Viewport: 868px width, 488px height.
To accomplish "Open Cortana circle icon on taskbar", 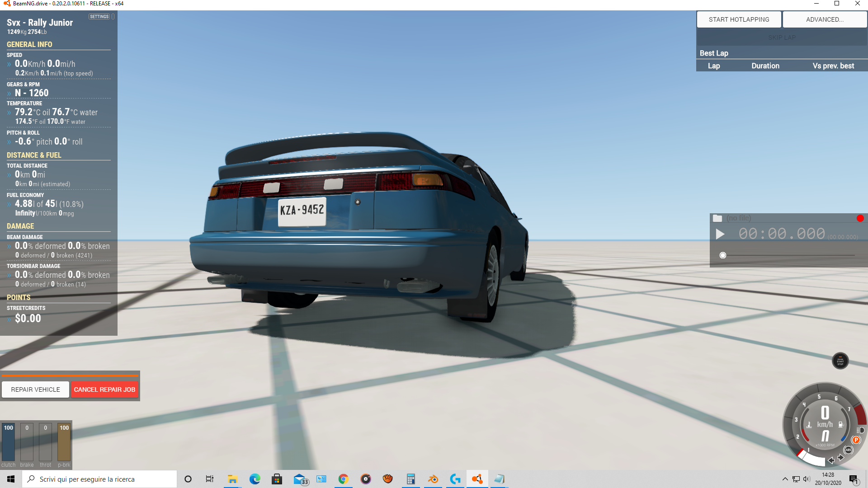I will (188, 479).
